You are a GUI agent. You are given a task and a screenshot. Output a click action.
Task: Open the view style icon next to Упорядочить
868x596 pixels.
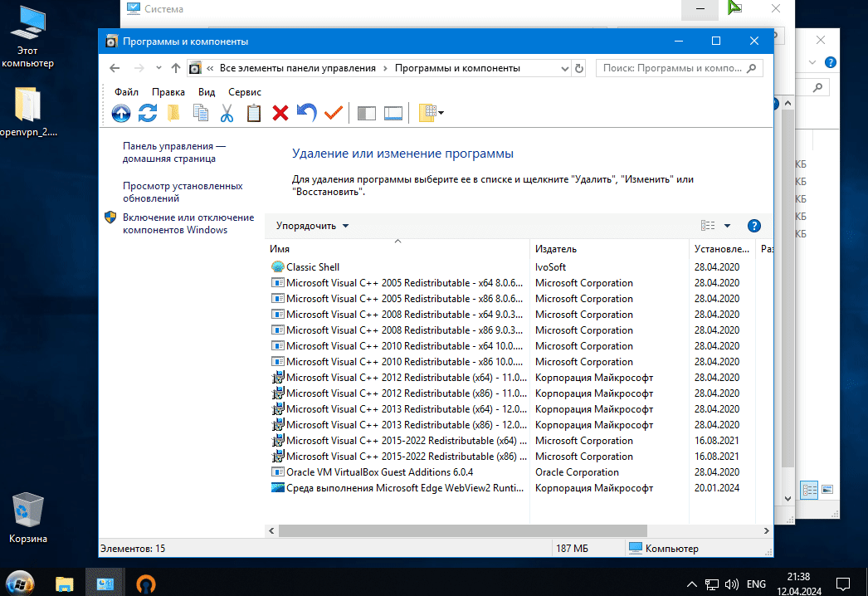click(x=708, y=226)
